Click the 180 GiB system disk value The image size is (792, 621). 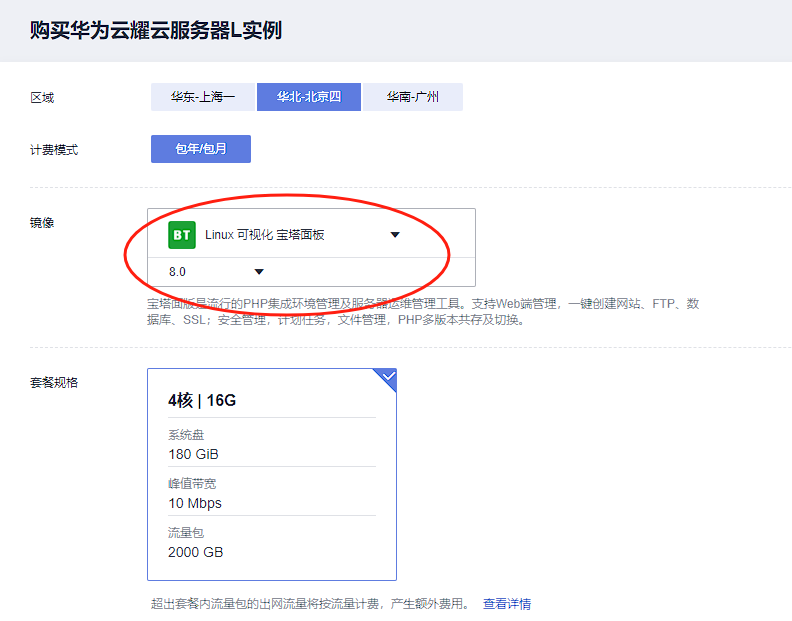[193, 454]
